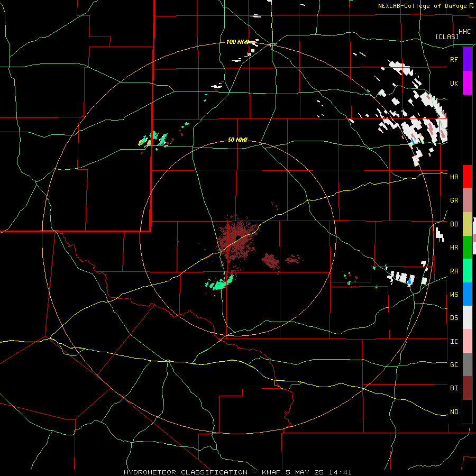
Task: Click the DS white legend swatch
Action: pyautogui.click(x=467, y=317)
